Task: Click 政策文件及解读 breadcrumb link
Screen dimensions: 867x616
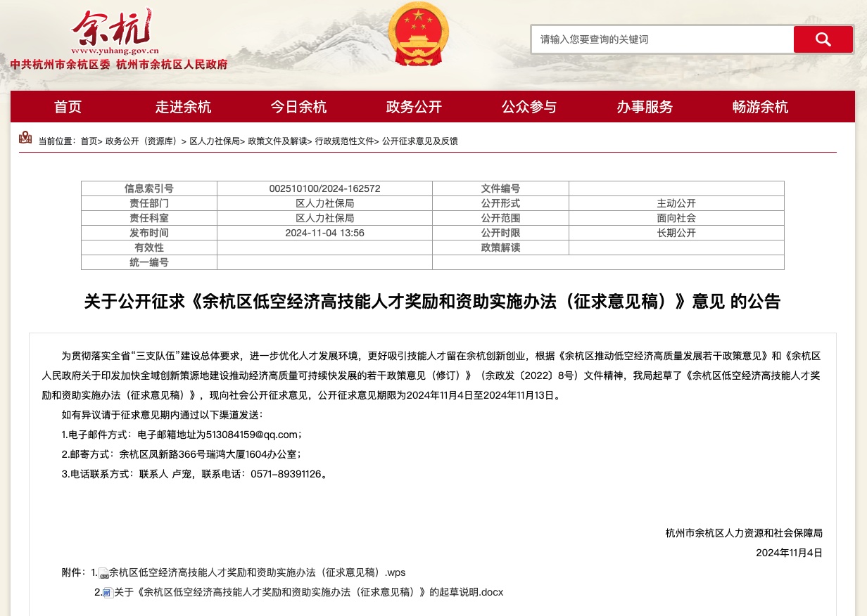Action: coord(277,141)
